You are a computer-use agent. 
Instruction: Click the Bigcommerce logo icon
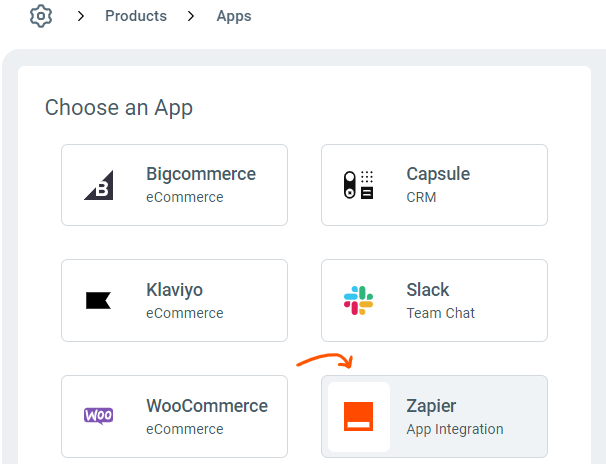tap(98, 185)
